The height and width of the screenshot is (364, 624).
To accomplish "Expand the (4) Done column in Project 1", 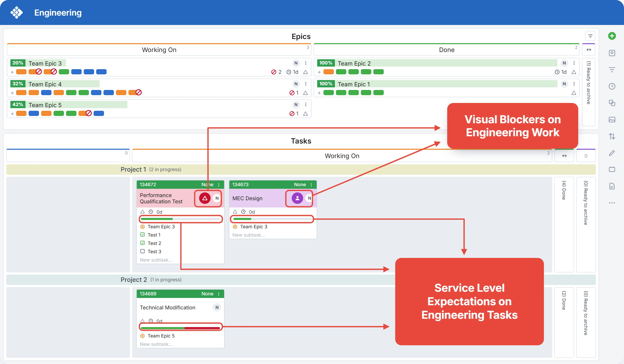I will 564,224.
